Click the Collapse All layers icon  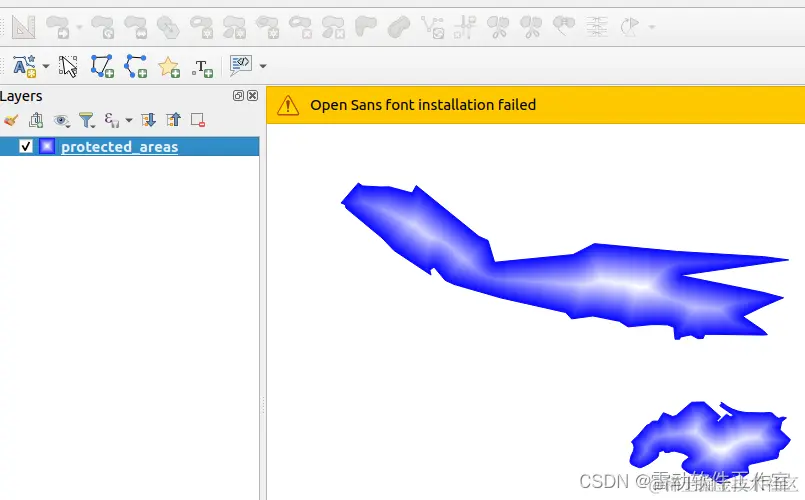tap(174, 120)
